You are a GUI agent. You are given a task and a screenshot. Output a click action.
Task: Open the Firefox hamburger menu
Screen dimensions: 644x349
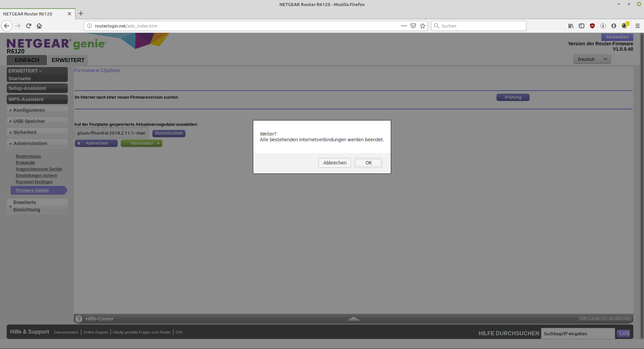click(x=637, y=26)
